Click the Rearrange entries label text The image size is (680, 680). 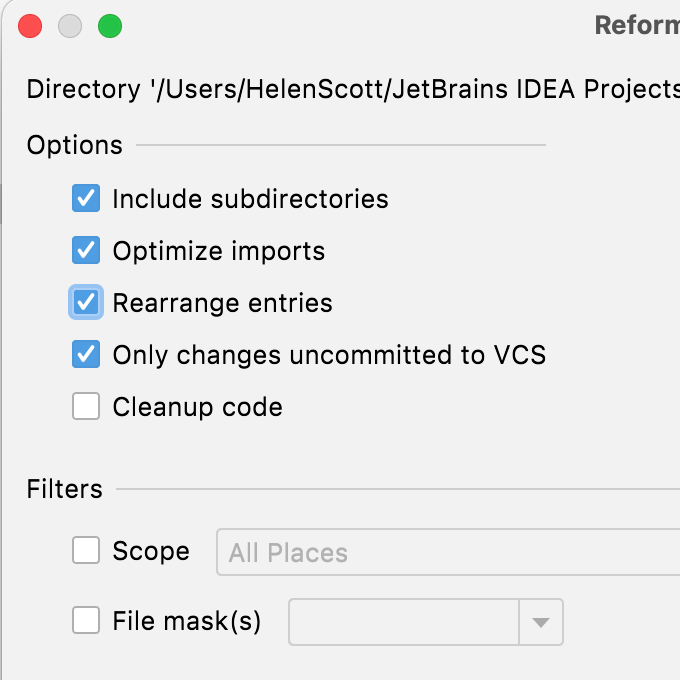[222, 302]
